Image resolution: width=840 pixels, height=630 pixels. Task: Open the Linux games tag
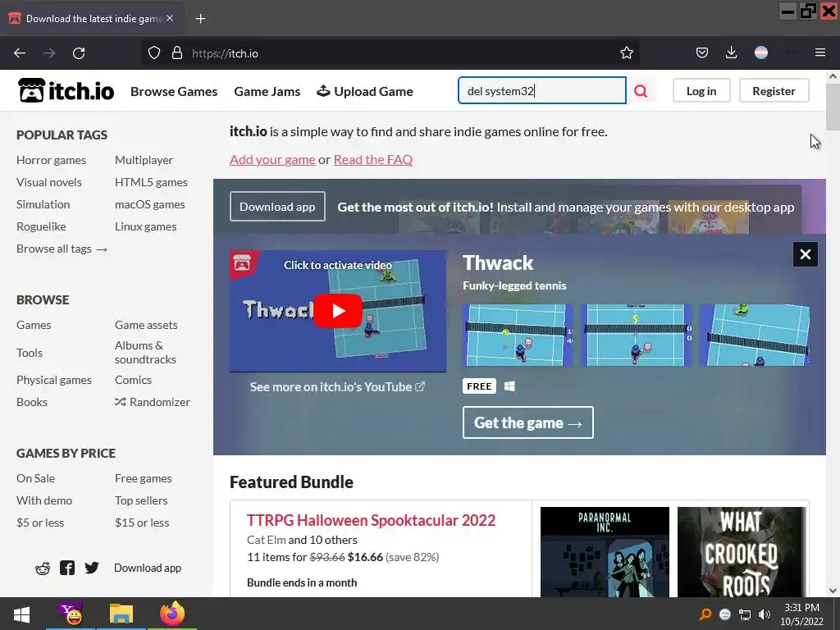[x=146, y=226]
